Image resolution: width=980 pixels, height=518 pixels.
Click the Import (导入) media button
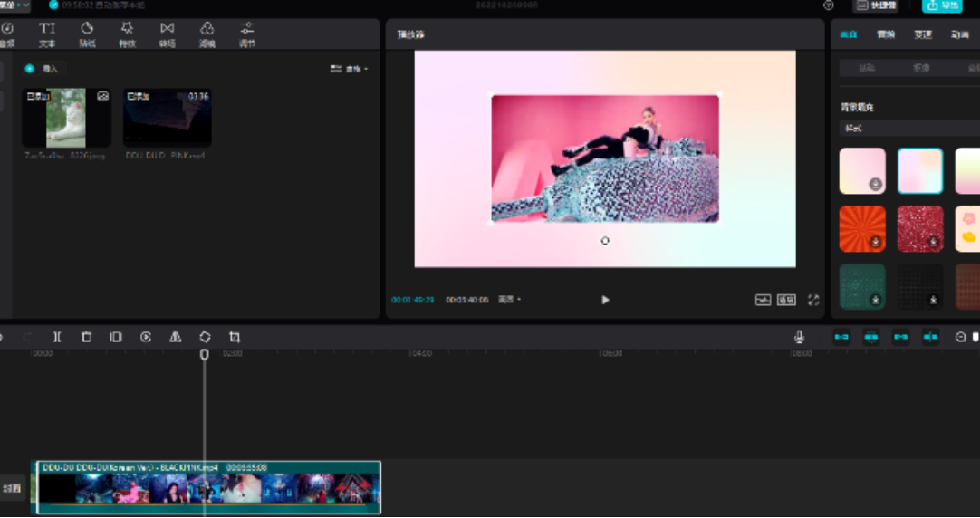point(43,69)
